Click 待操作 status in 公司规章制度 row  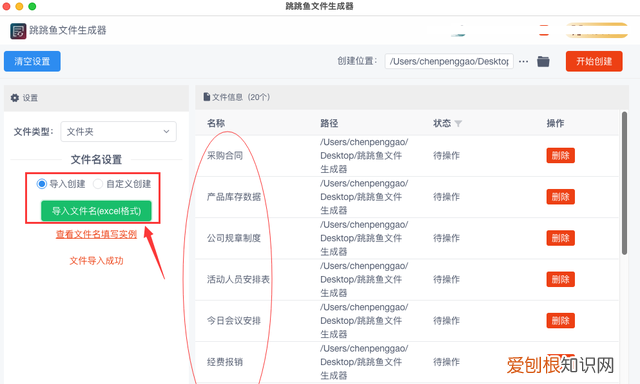447,238
